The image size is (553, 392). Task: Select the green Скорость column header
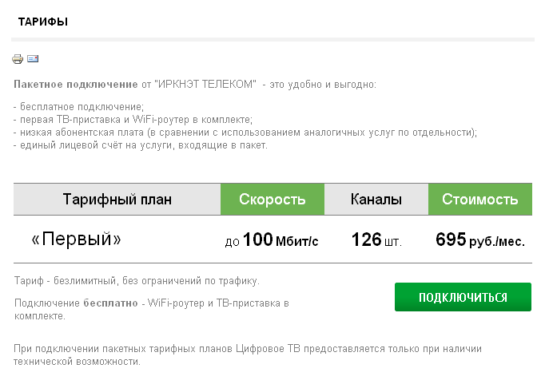tap(273, 200)
